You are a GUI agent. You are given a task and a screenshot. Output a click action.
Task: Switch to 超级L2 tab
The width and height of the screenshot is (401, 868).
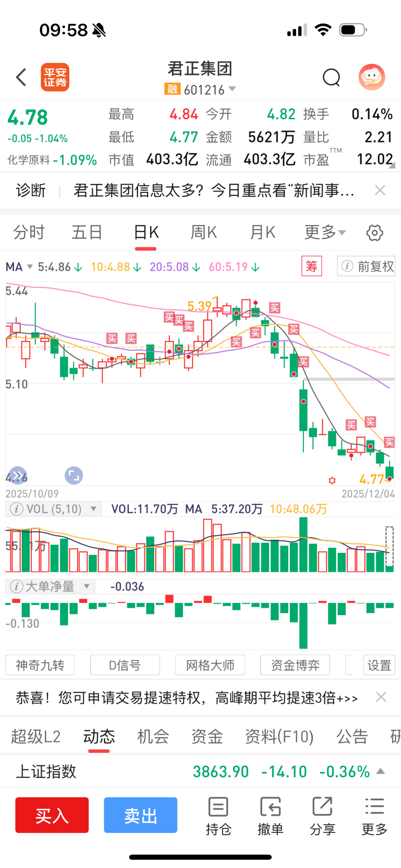35,736
